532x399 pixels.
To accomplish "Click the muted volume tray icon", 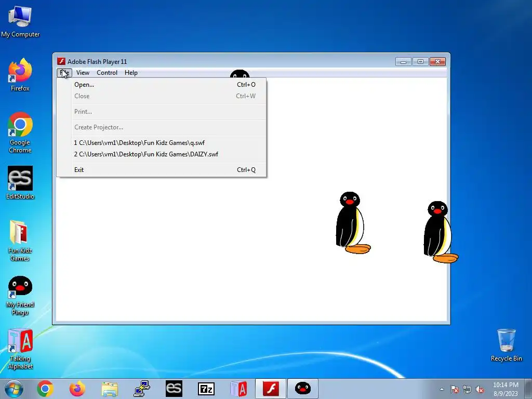I will point(480,389).
